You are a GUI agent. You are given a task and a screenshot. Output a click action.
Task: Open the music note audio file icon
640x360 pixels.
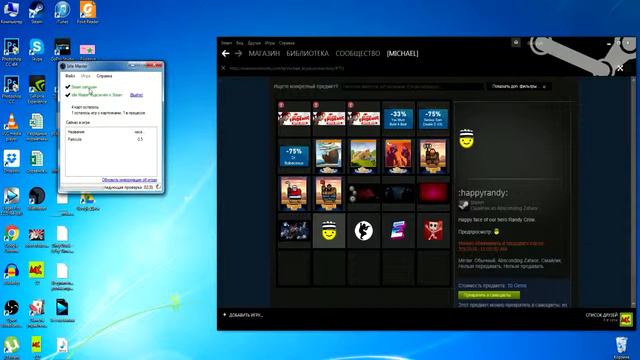(62, 346)
